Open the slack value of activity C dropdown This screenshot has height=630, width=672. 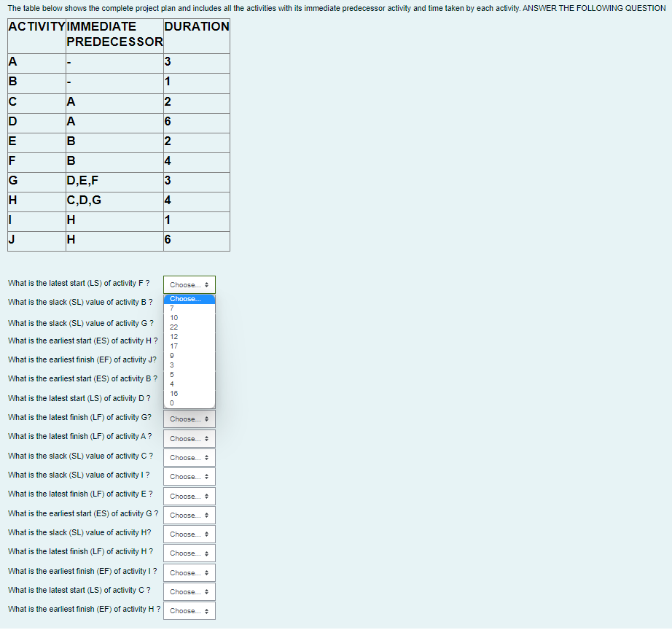click(x=189, y=457)
